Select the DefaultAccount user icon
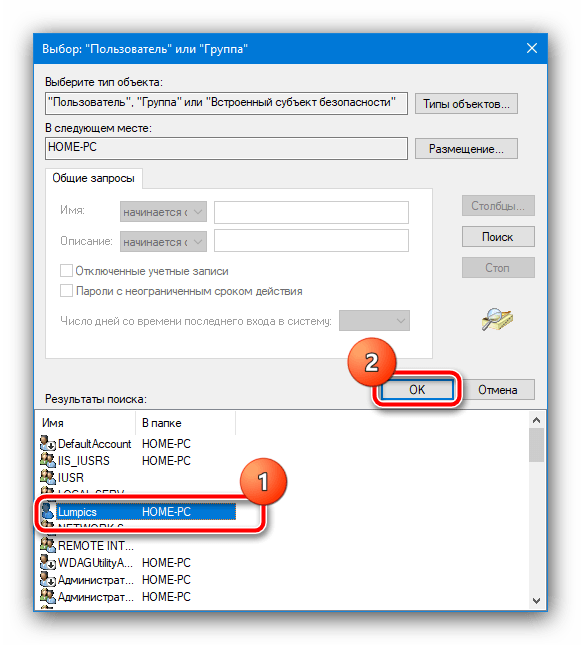 coord(48,443)
